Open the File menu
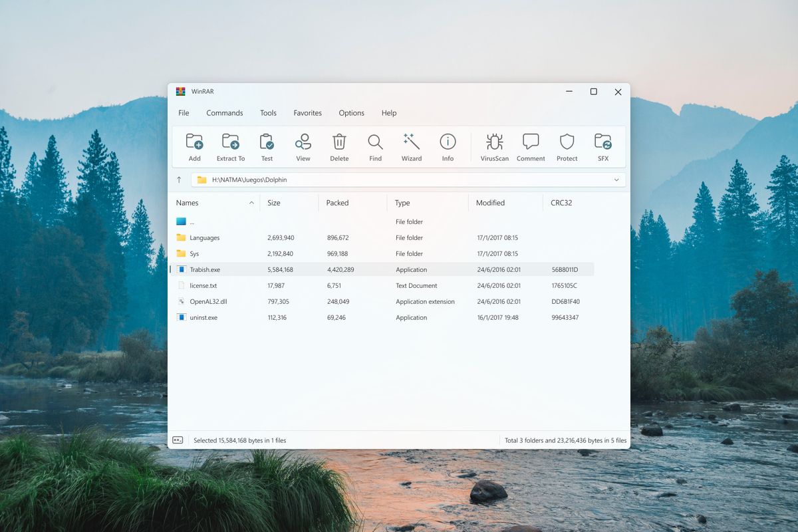 click(184, 113)
